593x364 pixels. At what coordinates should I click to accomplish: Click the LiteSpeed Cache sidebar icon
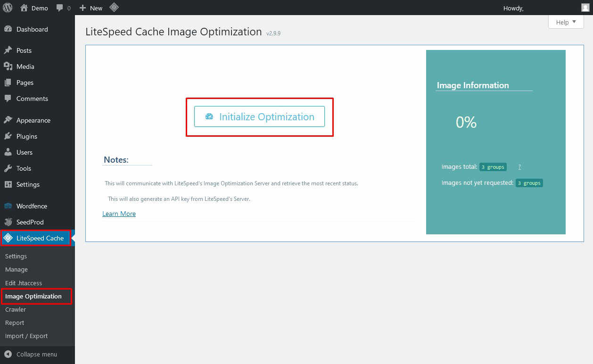tap(8, 238)
